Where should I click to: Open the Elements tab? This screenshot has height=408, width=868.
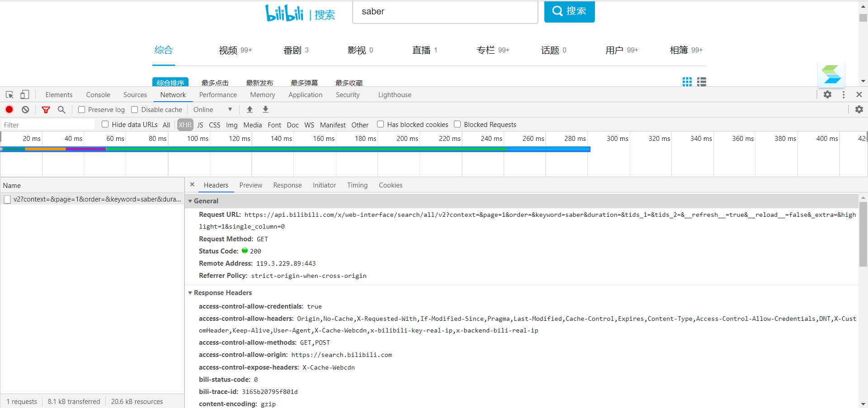pyautogui.click(x=59, y=94)
